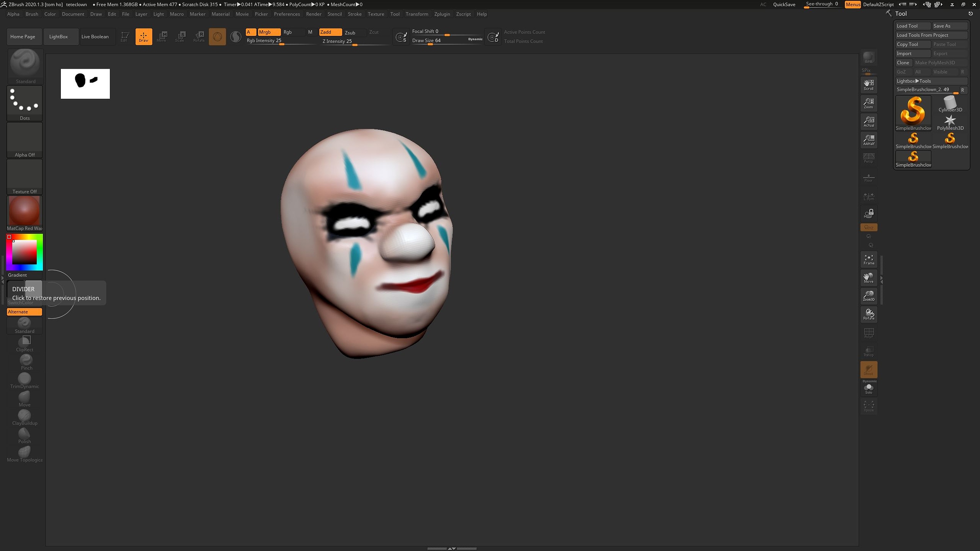Viewport: 980px width, 551px height.
Task: Click the Zoom3D icon on the right shelf
Action: click(869, 295)
